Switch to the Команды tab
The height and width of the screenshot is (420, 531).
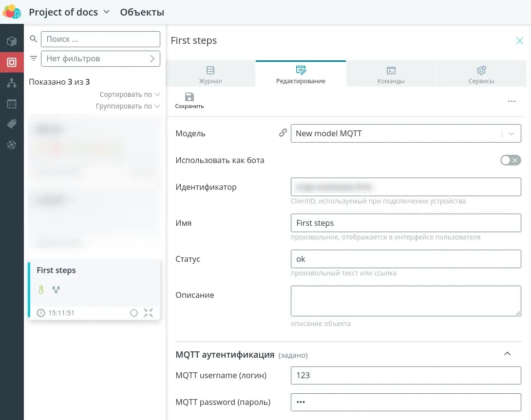tap(391, 74)
